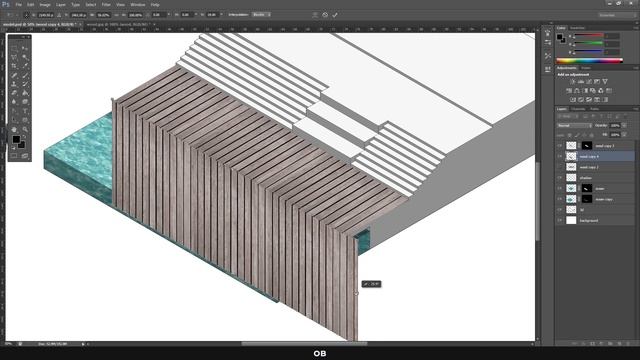Switch to warp mode in options bar
This screenshot has height=360, width=640.
tap(315, 15)
